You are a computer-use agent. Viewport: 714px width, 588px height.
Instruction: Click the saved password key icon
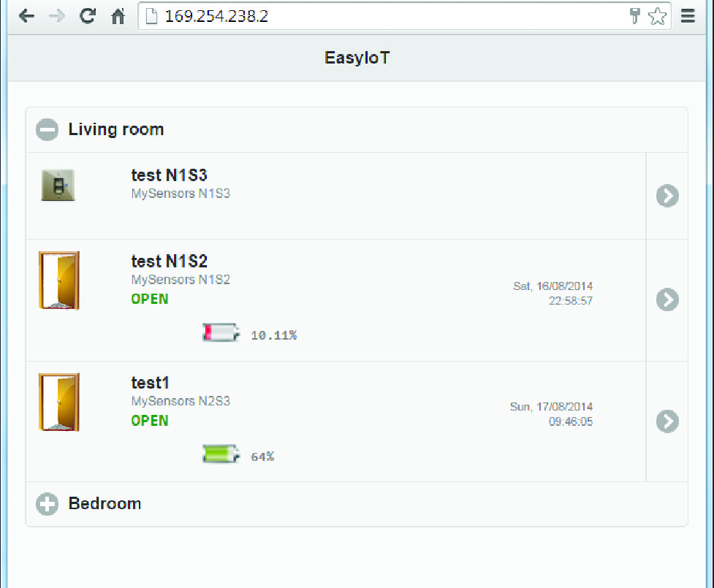coord(635,16)
